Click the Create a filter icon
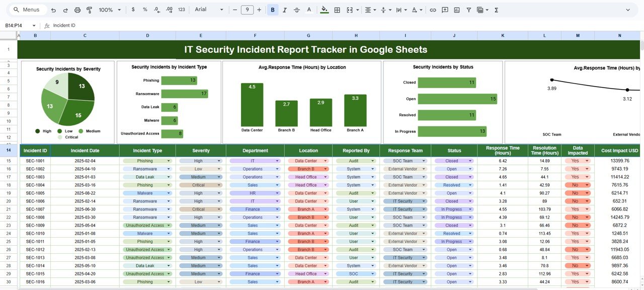 468,10
